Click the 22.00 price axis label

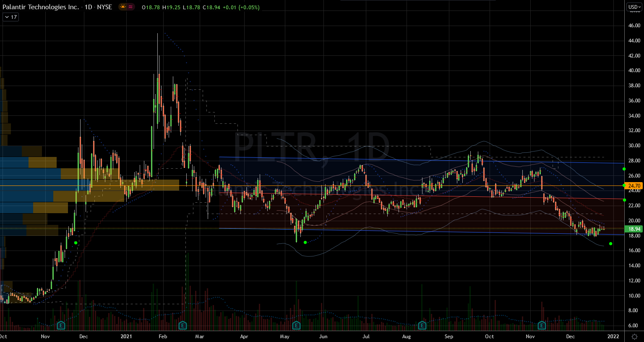(634, 206)
